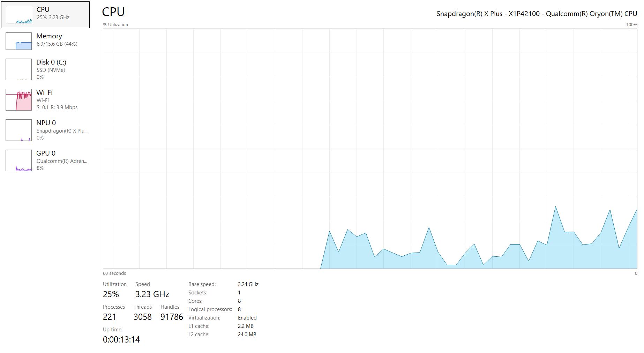644x353 pixels.
Task: Click the Up time counter value
Action: [121, 340]
